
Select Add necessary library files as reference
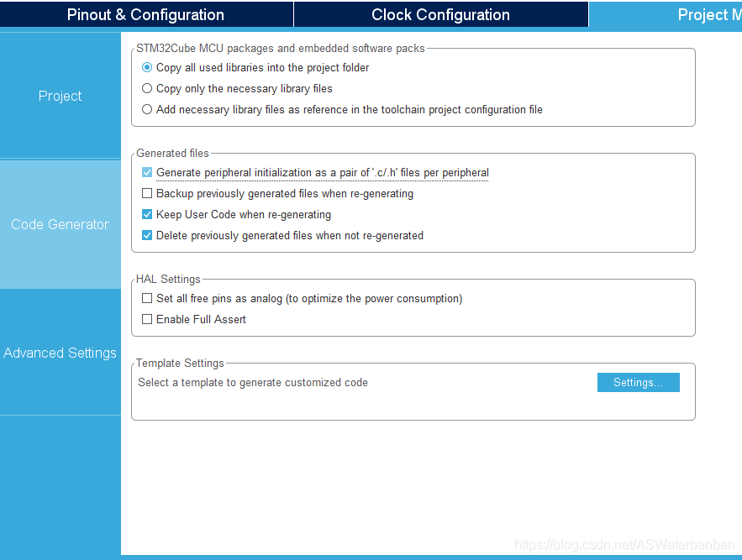pyautogui.click(x=147, y=109)
